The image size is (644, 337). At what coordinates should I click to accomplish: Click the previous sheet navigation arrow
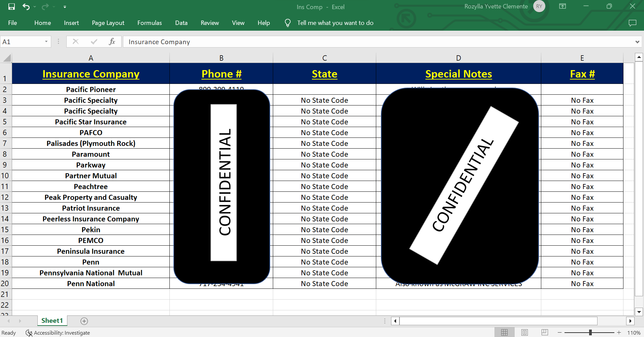pyautogui.click(x=8, y=321)
